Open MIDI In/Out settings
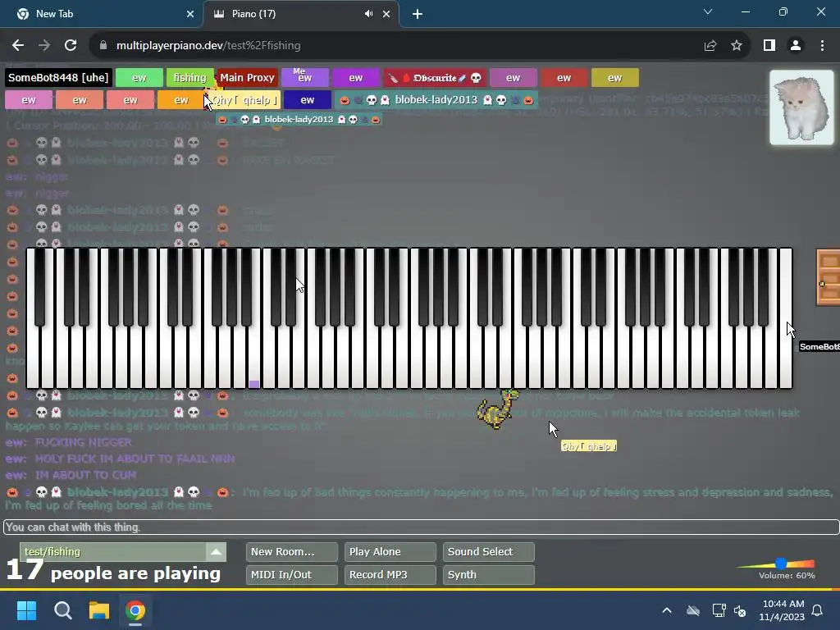The image size is (840, 630). [x=292, y=575]
